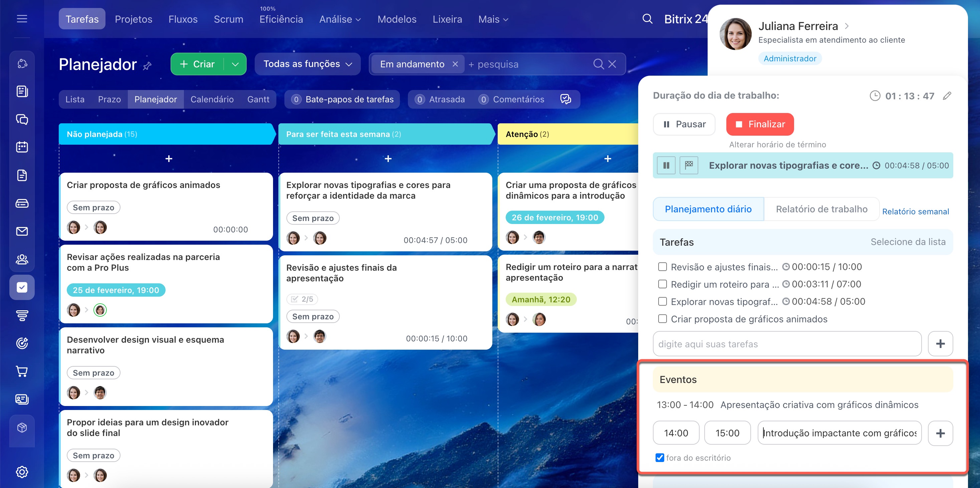Tick the 'Revisão e ajustes finais' checkbox
This screenshot has height=488, width=980.
[662, 267]
